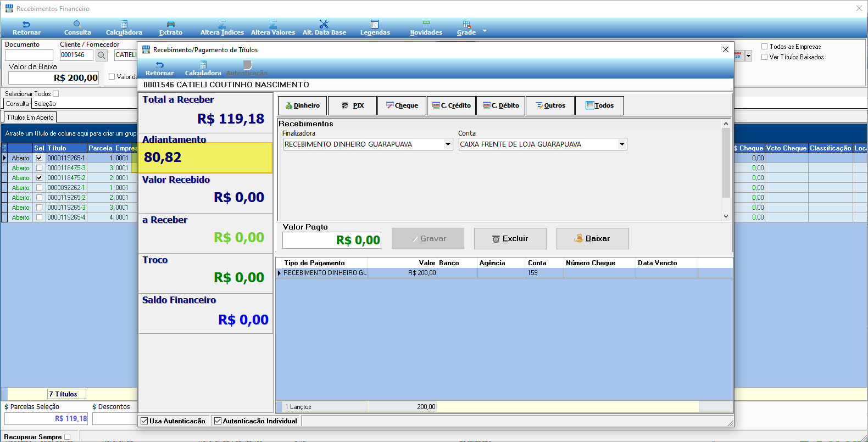
Task: Open Calculadora in the payment dialog
Action: coord(203,69)
